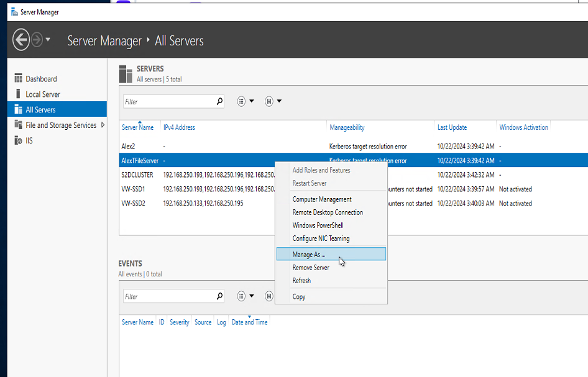Open the Events criteria dropdown arrow

252,296
